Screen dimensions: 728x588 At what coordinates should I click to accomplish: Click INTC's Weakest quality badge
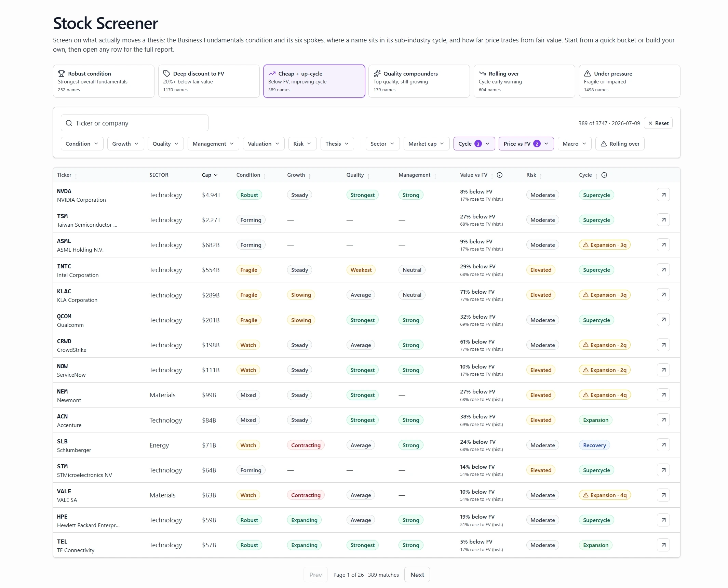[x=361, y=270]
